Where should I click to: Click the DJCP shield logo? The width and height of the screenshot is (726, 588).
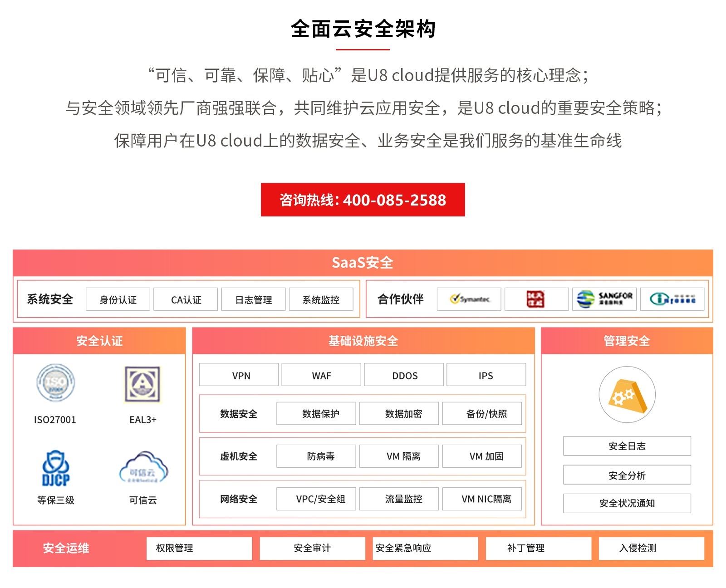55,469
